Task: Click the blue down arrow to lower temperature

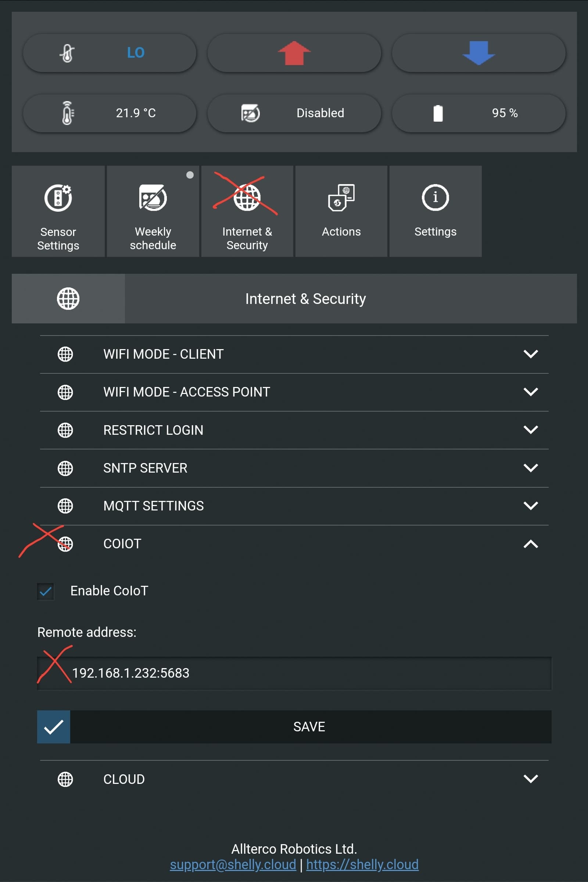Action: click(478, 53)
